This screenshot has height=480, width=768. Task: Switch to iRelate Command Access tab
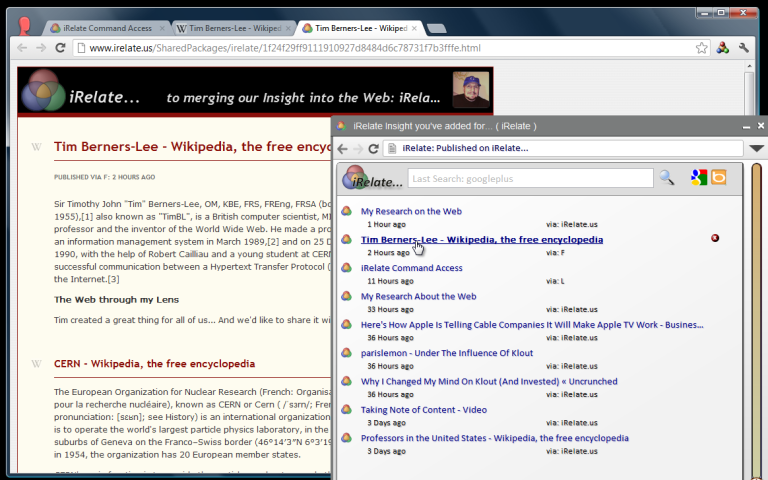point(107,28)
